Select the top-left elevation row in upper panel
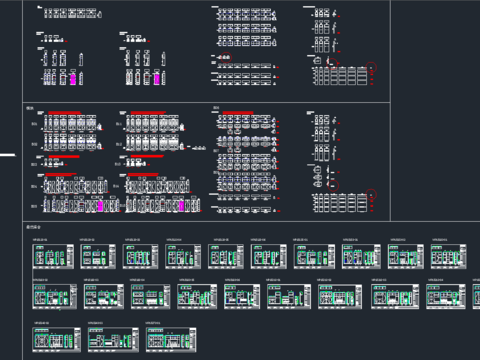Image resolution: width=480 pixels, height=360 pixels. (73, 13)
